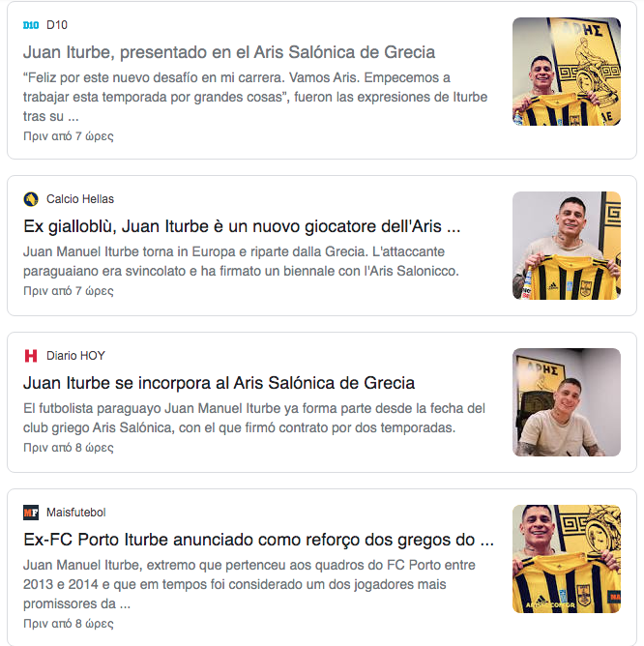Click the D10 source logo icon
The image size is (644, 646).
(31, 25)
